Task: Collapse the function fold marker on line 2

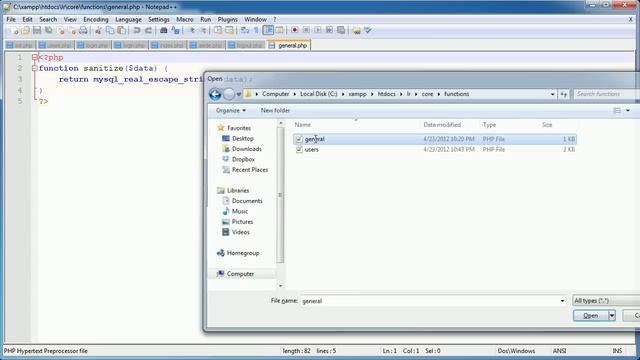Action: [35, 69]
